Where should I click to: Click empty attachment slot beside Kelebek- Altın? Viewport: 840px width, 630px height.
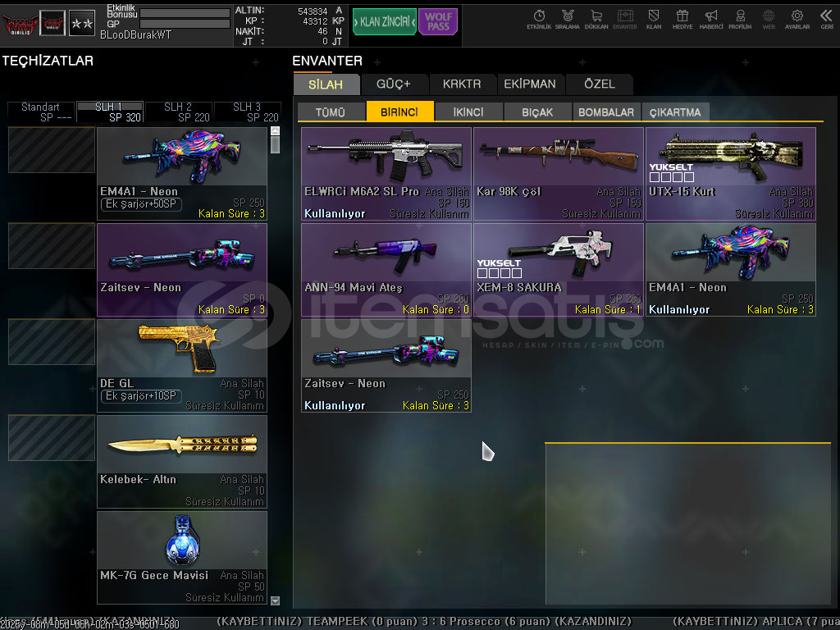click(52, 438)
